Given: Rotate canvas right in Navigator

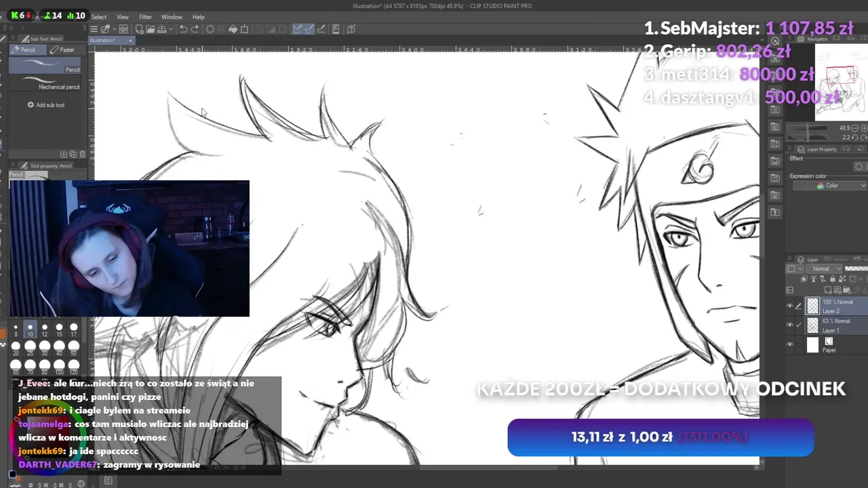Looking at the screenshot, I should point(864,138).
